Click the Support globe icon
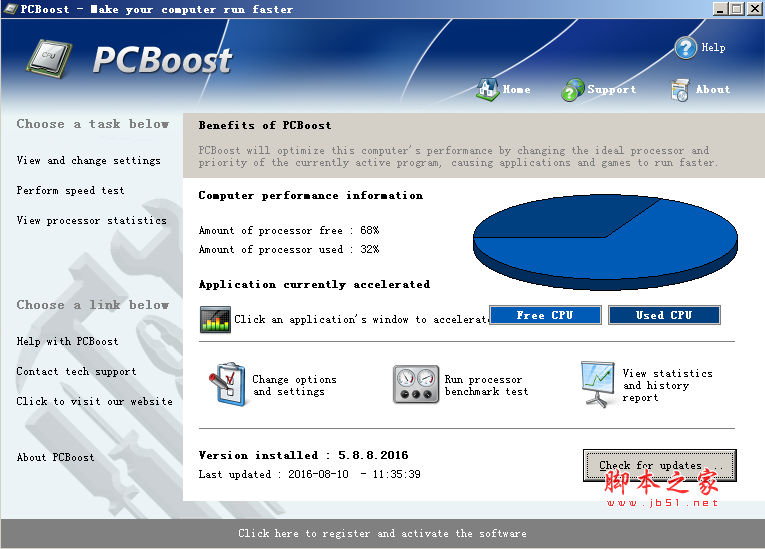 point(573,90)
